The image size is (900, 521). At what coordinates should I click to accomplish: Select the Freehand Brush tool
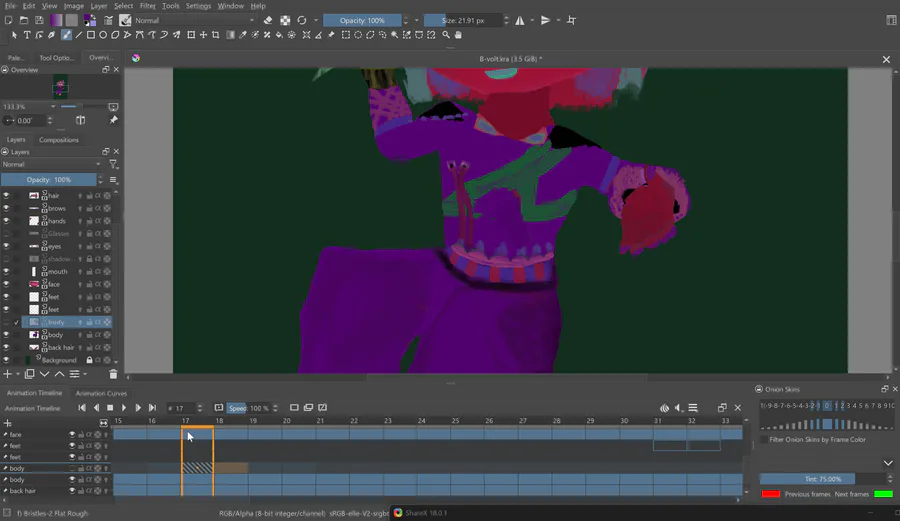point(66,35)
